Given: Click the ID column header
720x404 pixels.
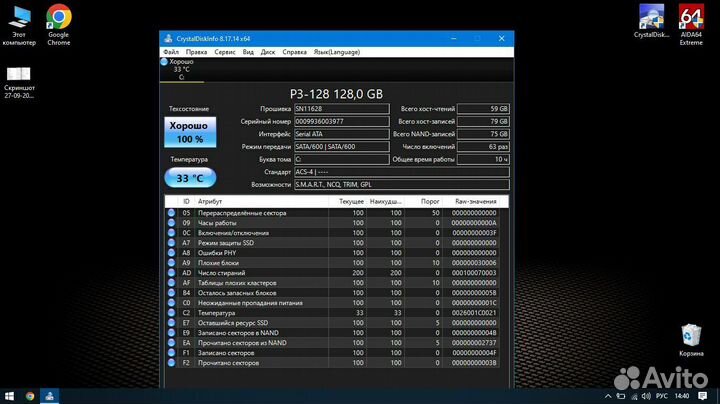Looking at the screenshot, I should (x=186, y=201).
